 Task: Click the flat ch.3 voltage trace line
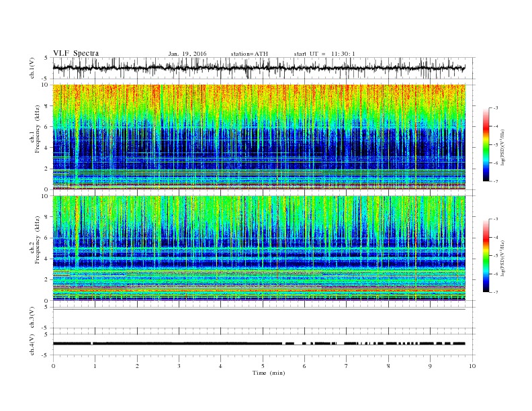259,310
